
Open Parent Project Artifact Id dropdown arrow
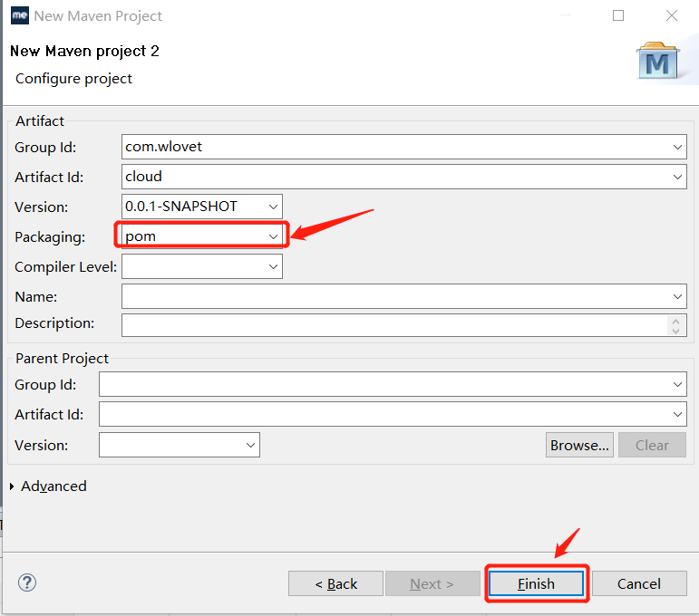click(x=677, y=414)
